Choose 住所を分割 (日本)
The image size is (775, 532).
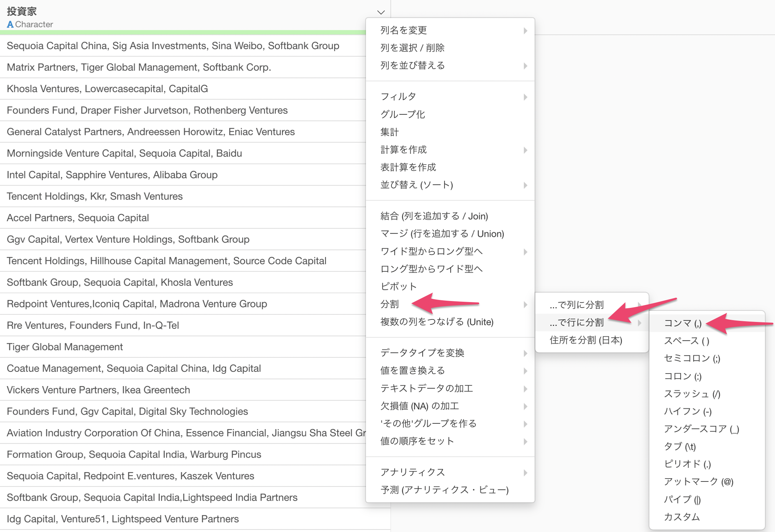coord(592,340)
